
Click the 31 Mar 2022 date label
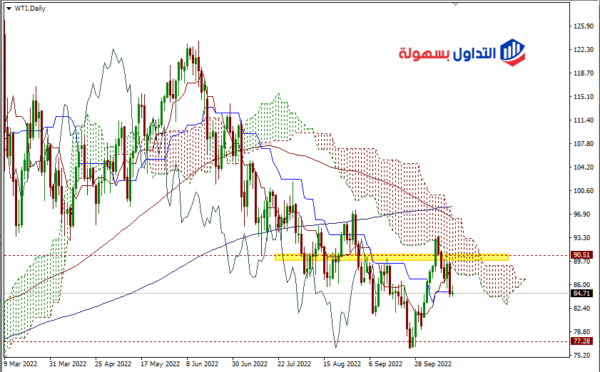68,364
